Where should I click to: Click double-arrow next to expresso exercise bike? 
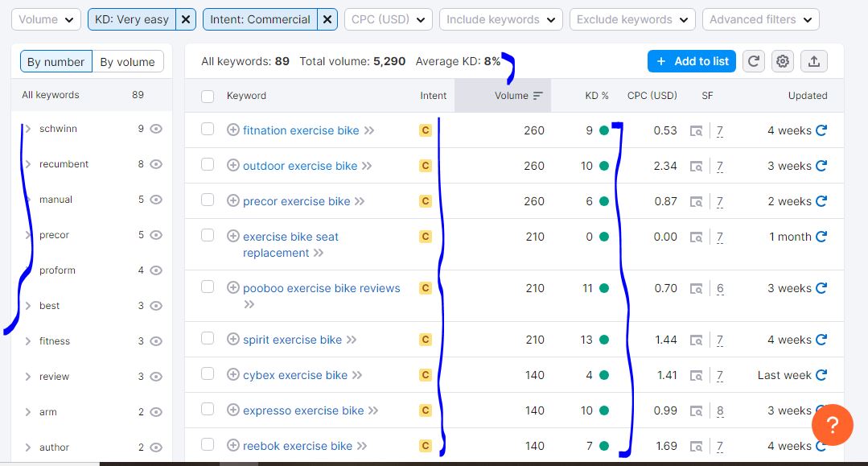[x=373, y=410]
